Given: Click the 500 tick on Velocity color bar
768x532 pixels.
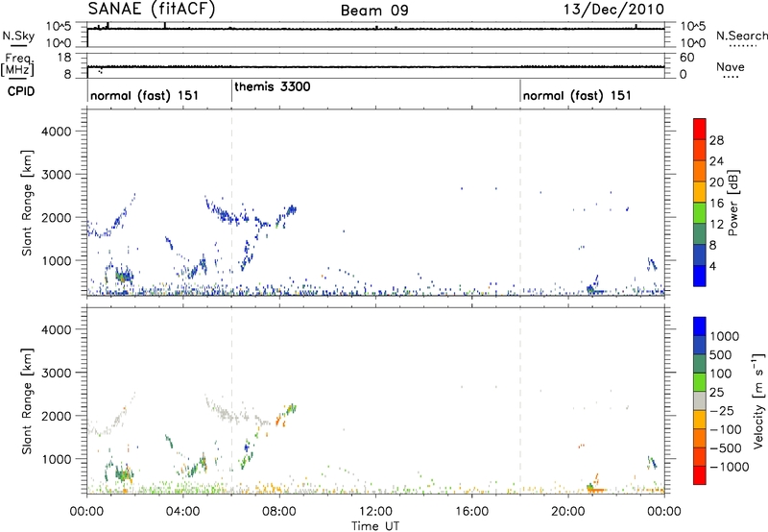Looking at the screenshot, I should coord(721,354).
